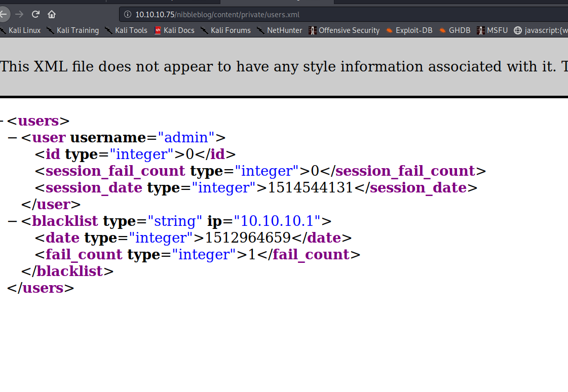Screen dimensions: 568x392
Task: Open the Kali Docs bookmark
Action: [x=174, y=30]
